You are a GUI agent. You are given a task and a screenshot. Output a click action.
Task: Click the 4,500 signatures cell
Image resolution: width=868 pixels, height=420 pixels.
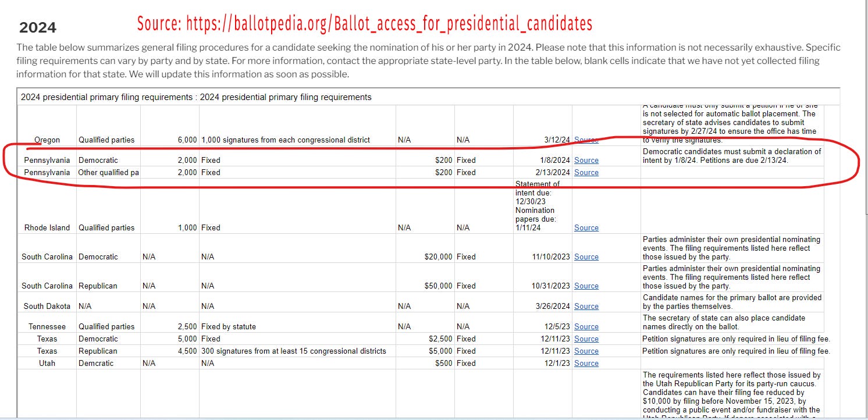coord(169,351)
